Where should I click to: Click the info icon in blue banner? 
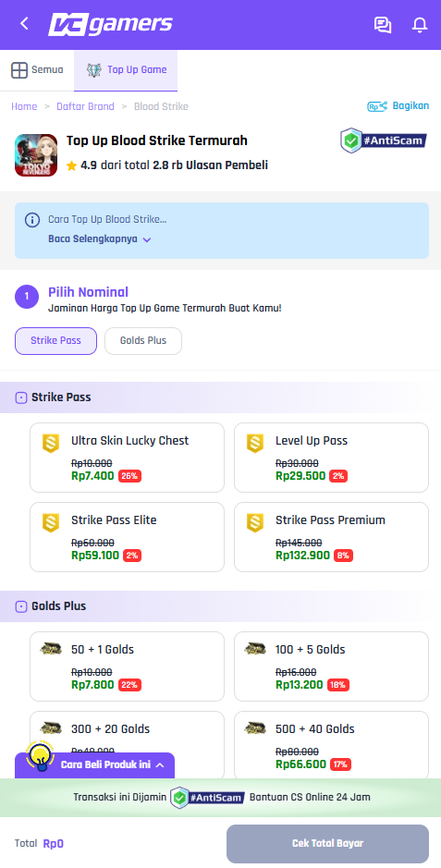32,220
